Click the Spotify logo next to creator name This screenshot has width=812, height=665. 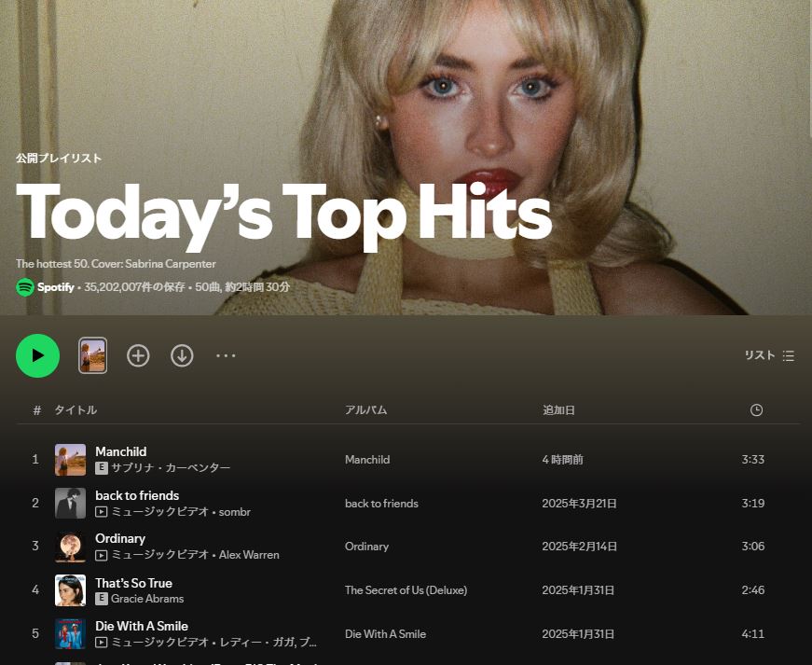[25, 287]
